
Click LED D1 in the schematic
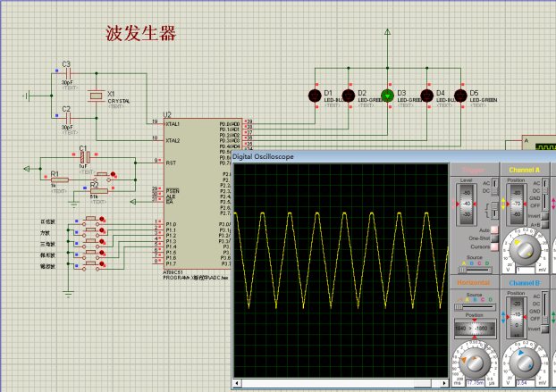[x=315, y=96]
